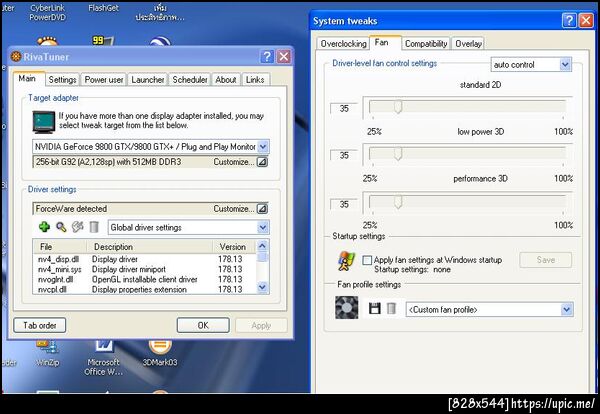Open the target adapter dropdown list
Image resolution: width=600 pixels, height=414 pixels.
[263, 147]
